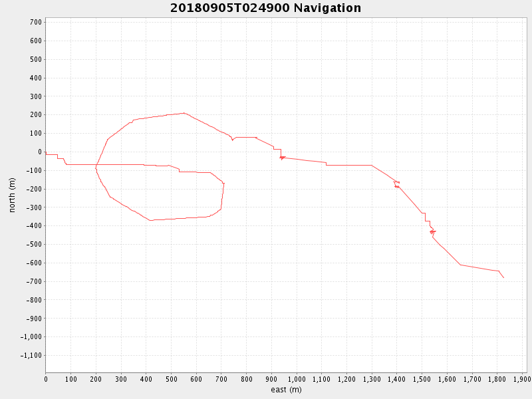Click the "east (m)" x-axis label
This screenshot has height=399, width=532.
pyautogui.click(x=286, y=390)
